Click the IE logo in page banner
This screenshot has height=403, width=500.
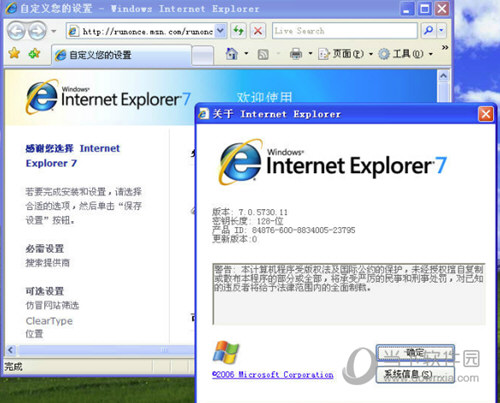108,97
